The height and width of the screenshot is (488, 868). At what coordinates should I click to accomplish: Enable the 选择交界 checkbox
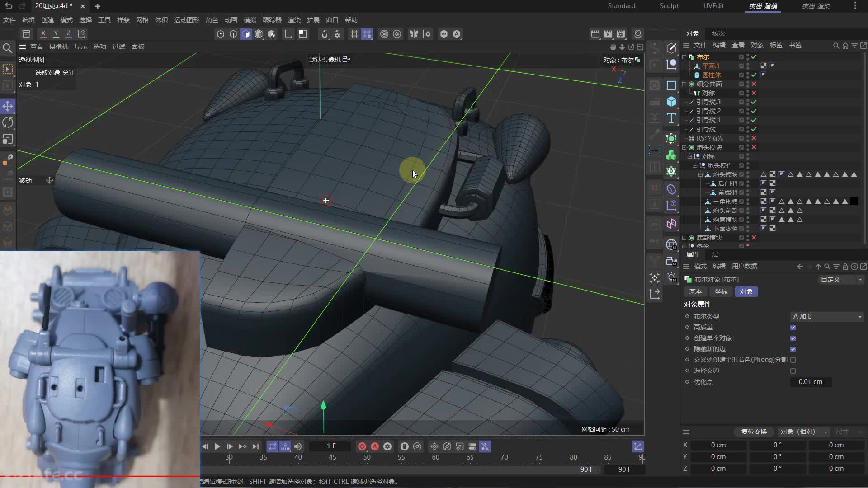[x=793, y=371]
